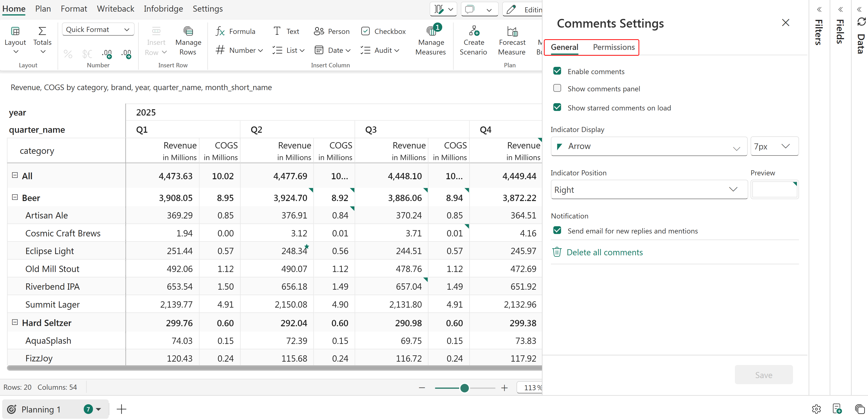868x420 pixels.
Task: Click the zoom slider handle
Action: coord(464,388)
